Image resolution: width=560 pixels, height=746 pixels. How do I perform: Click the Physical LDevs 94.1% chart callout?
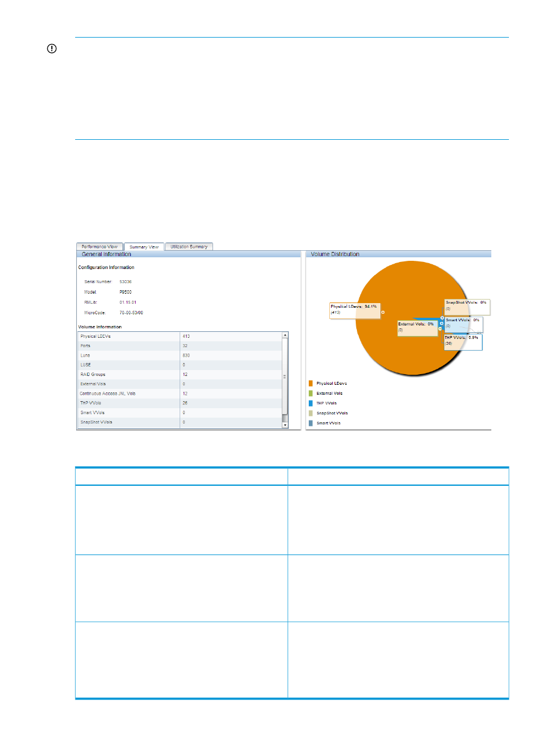click(355, 311)
